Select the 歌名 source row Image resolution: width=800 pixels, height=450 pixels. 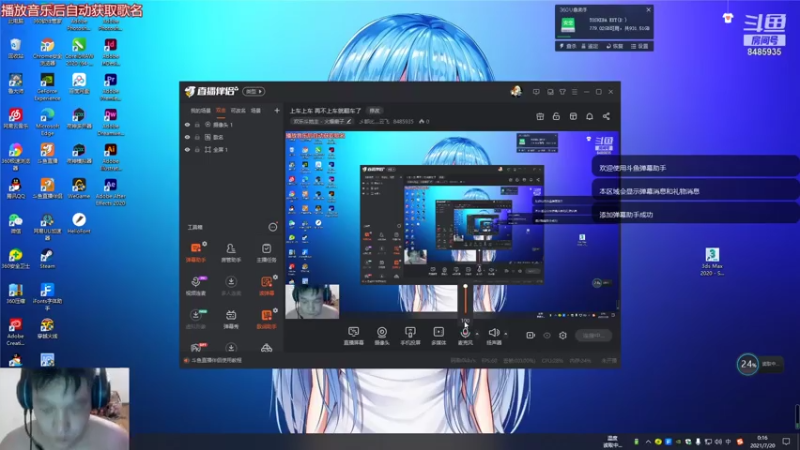[231, 137]
